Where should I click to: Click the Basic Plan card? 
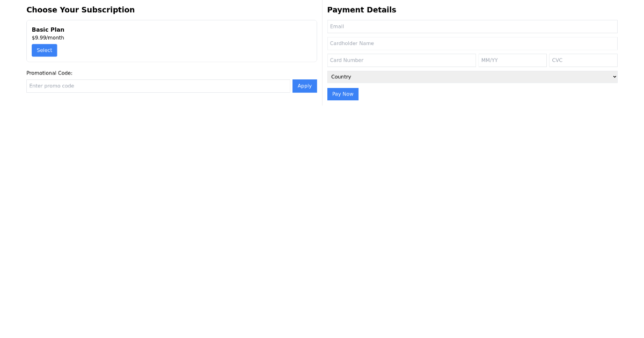172,41
